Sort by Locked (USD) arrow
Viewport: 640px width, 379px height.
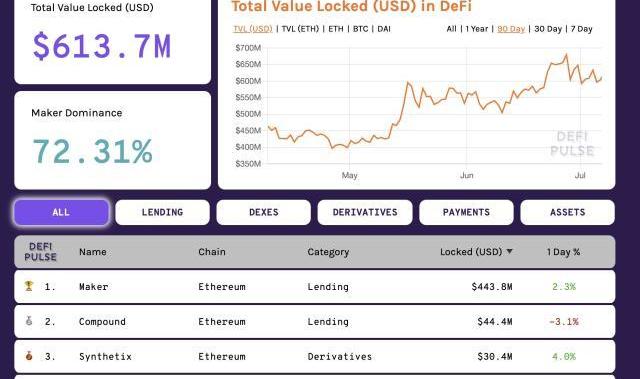pyautogui.click(x=509, y=251)
